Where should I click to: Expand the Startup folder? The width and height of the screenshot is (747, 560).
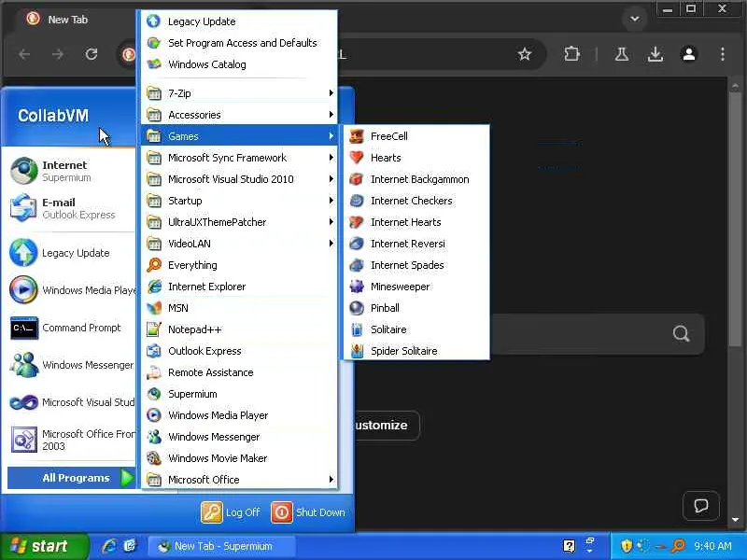239,201
